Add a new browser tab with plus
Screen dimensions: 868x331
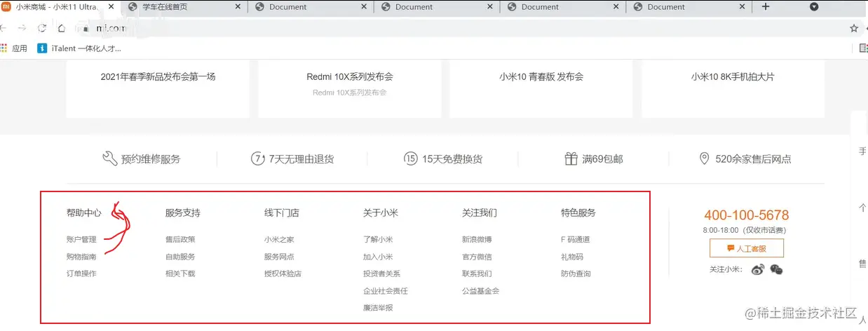[x=766, y=7]
